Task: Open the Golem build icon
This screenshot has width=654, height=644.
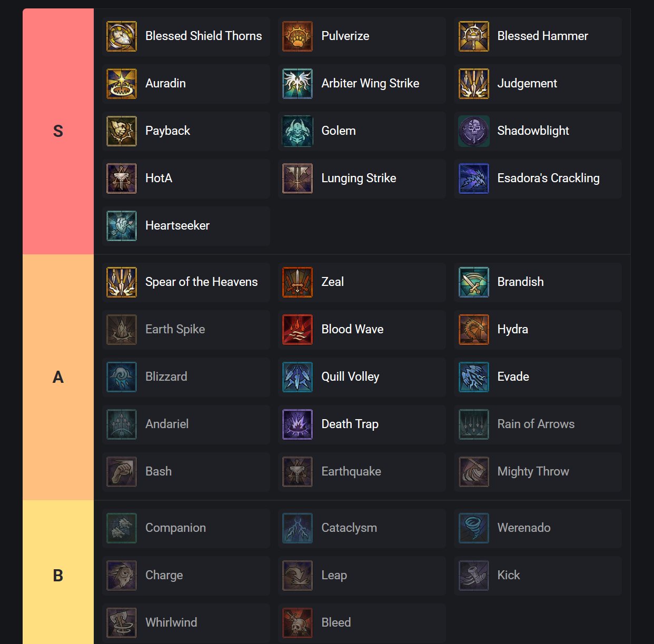Action: coord(298,131)
